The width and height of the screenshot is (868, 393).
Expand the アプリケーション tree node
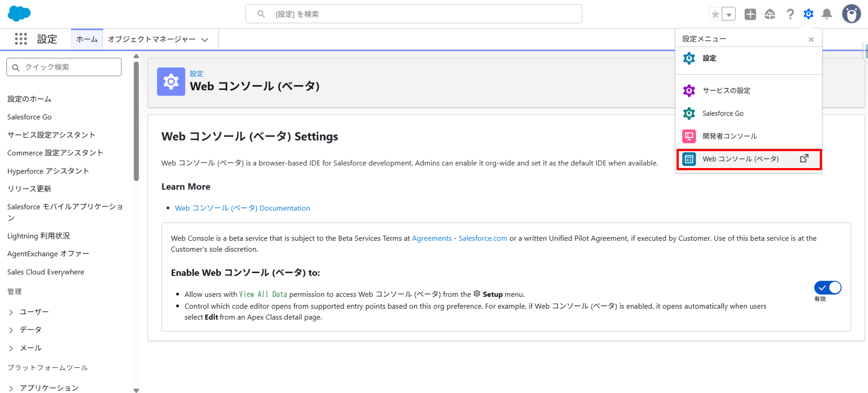pyautogui.click(x=11, y=388)
